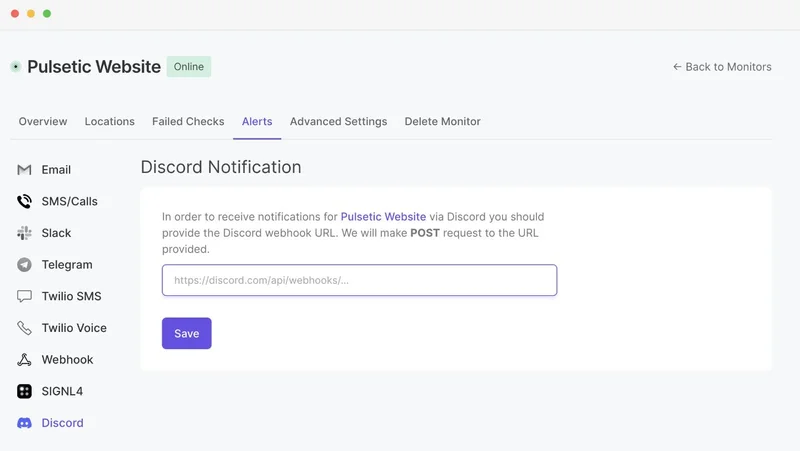Viewport: 800px width, 451px height.
Task: Click the Twilio SMS chat bubble icon
Action: tap(24, 296)
